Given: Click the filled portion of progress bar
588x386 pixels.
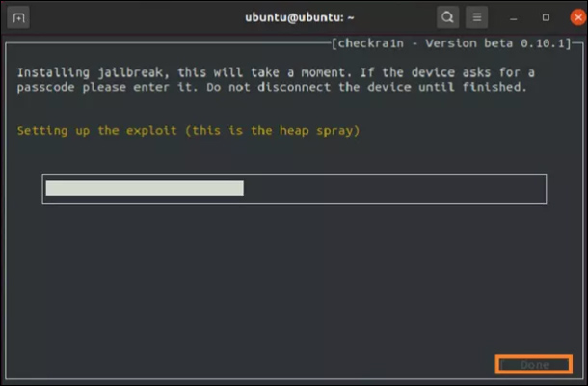Looking at the screenshot, I should [145, 188].
